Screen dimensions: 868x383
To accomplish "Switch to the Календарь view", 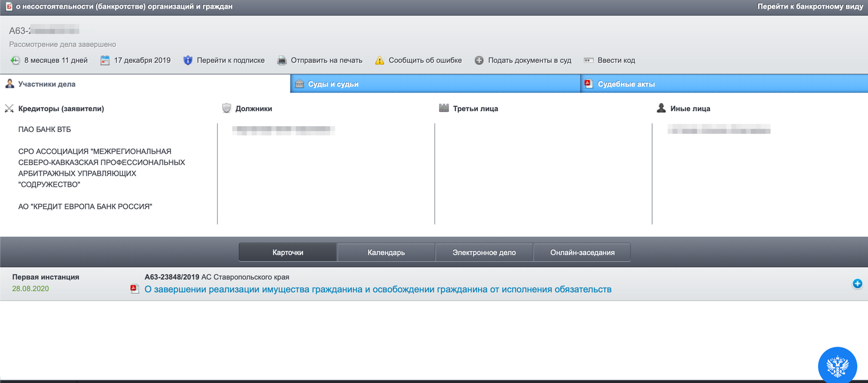I will 386,253.
